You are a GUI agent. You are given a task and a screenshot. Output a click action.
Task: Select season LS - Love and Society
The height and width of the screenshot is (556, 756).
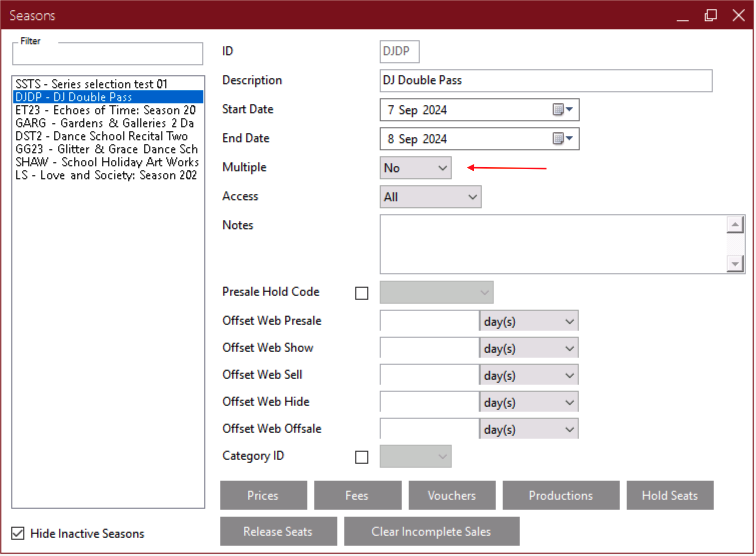point(108,175)
